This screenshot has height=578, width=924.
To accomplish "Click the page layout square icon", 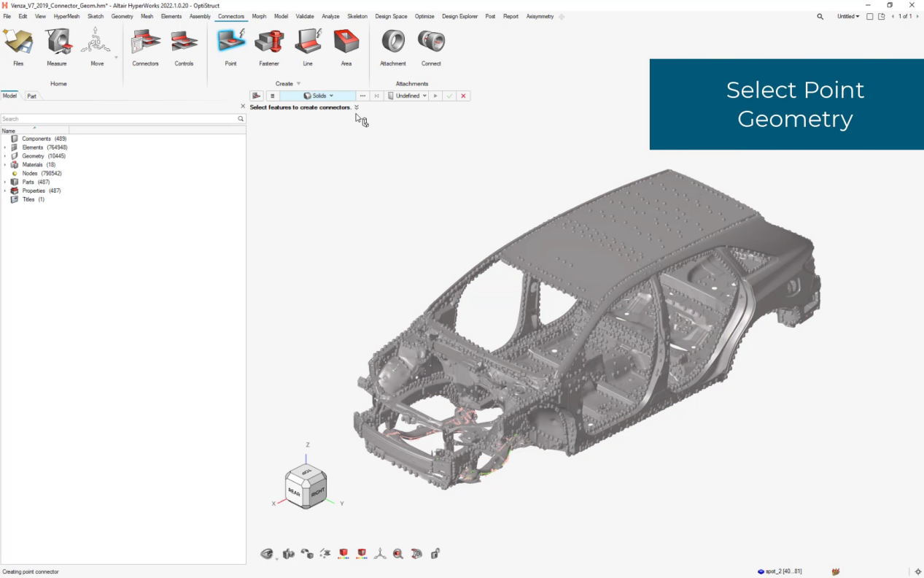I will [870, 16].
